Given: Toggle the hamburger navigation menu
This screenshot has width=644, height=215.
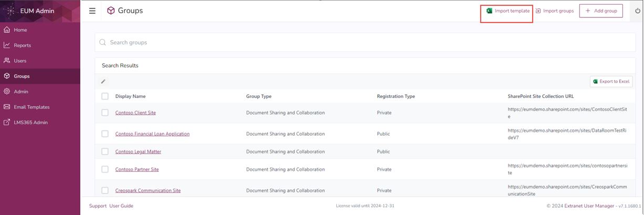Looking at the screenshot, I should [x=92, y=11].
